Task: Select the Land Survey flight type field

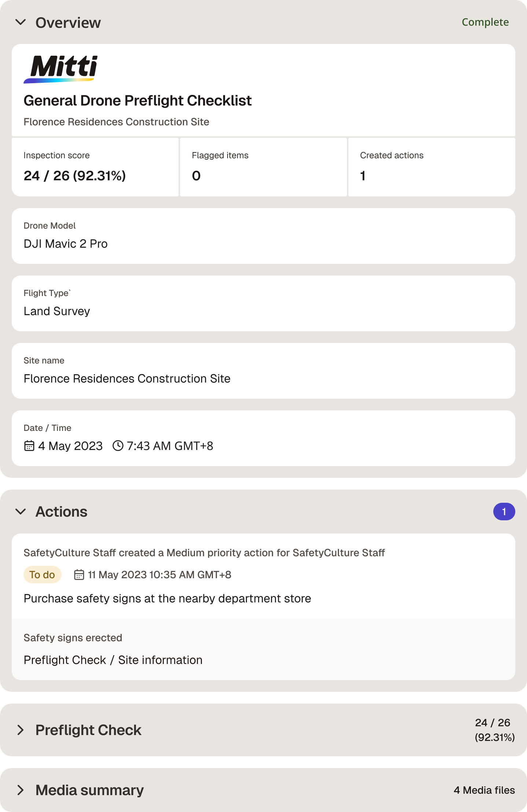Action: (263, 303)
